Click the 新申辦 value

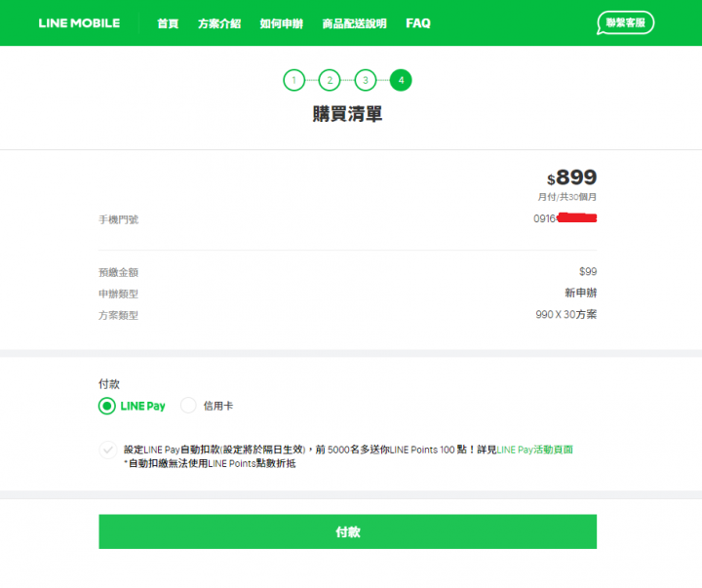tap(581, 293)
